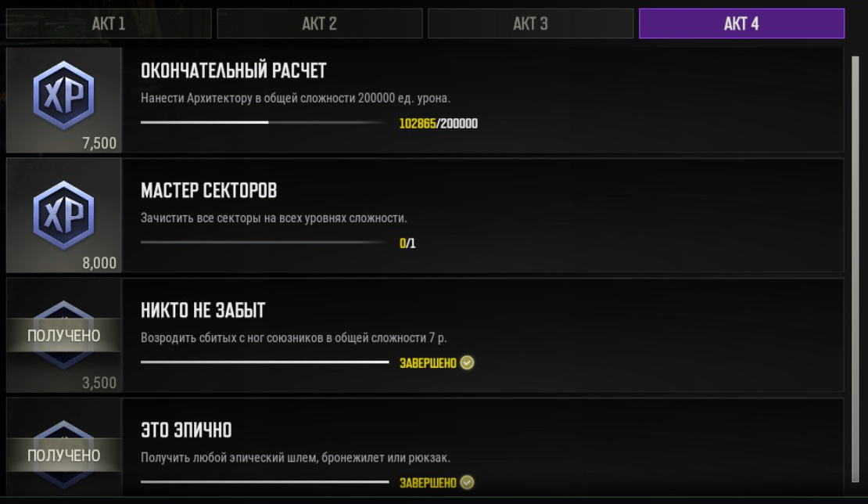Click the 102865/200000 progress counter

(x=438, y=124)
